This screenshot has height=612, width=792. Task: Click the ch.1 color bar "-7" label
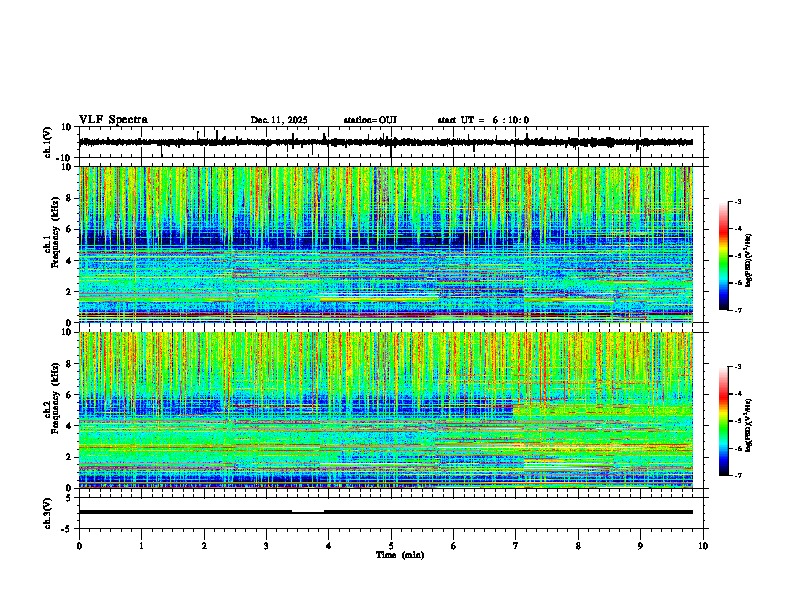738,311
